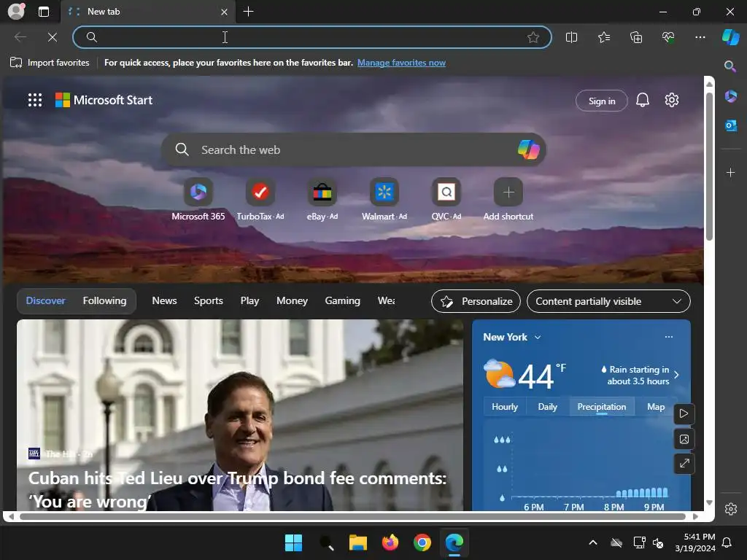Click the background image floating button
The height and width of the screenshot is (560, 747).
coord(684,438)
